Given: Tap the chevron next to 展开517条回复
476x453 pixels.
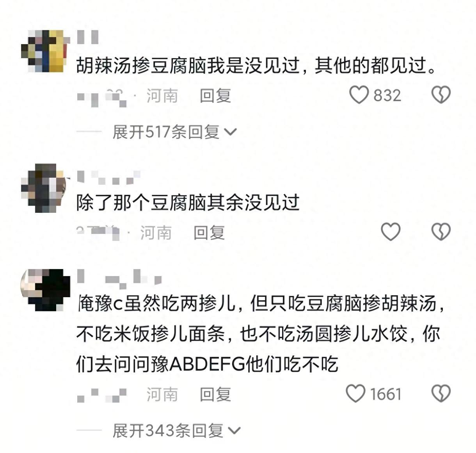Looking at the screenshot, I should (231, 132).
